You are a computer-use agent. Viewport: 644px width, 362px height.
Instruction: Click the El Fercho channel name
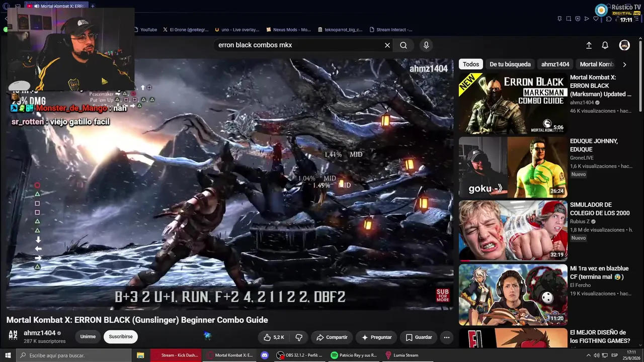581,286
